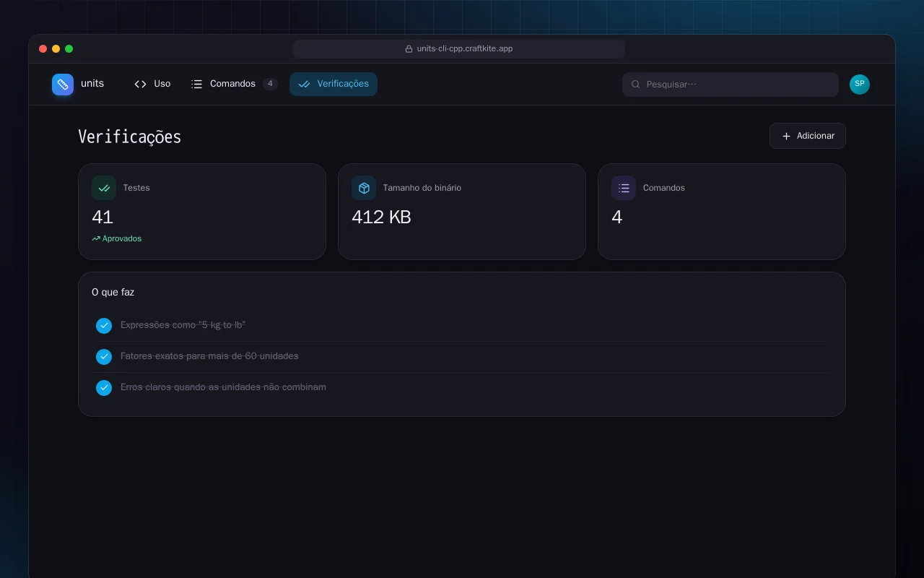Viewport: 924px width, 578px height.
Task: Switch to the Uso tab
Action: (152, 84)
